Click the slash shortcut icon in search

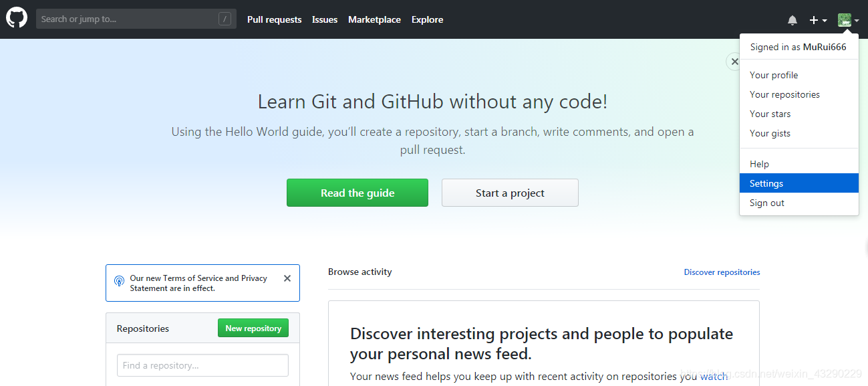225,19
